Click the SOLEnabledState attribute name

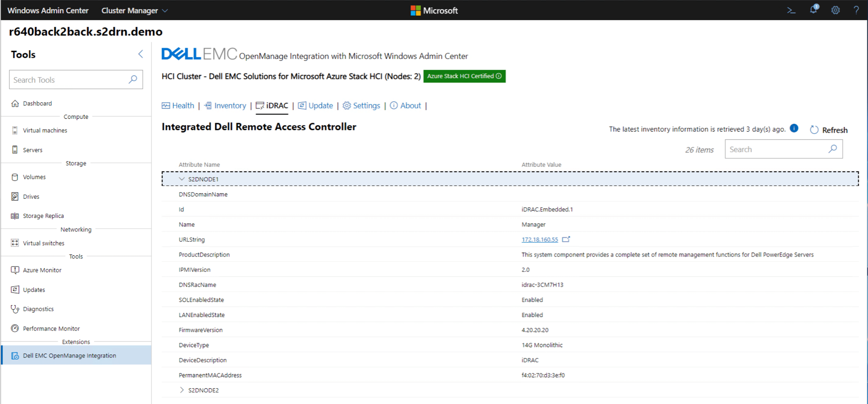click(201, 300)
